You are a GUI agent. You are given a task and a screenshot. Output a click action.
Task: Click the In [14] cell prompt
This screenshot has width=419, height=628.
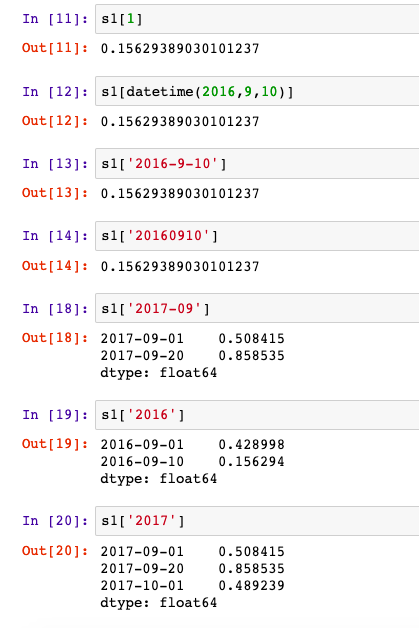click(x=55, y=236)
